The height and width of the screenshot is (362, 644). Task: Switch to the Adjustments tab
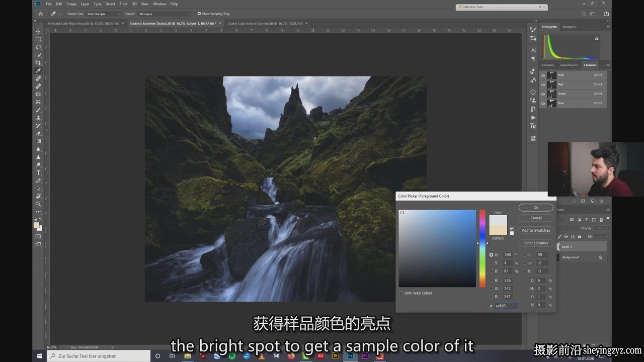(569, 65)
